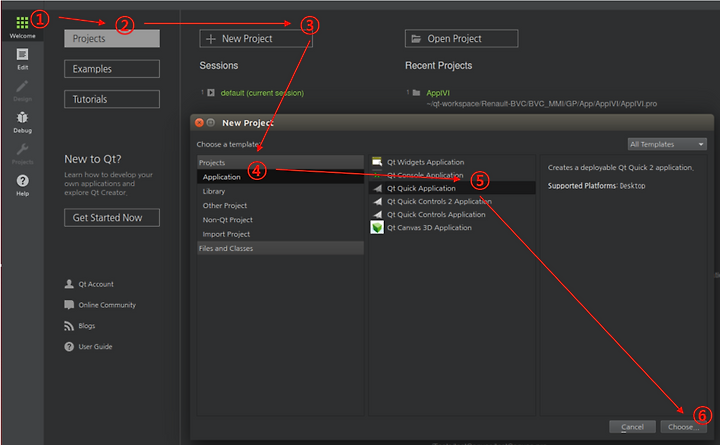Select Library category
Screen dimensions: 720x445
(281, 191)
